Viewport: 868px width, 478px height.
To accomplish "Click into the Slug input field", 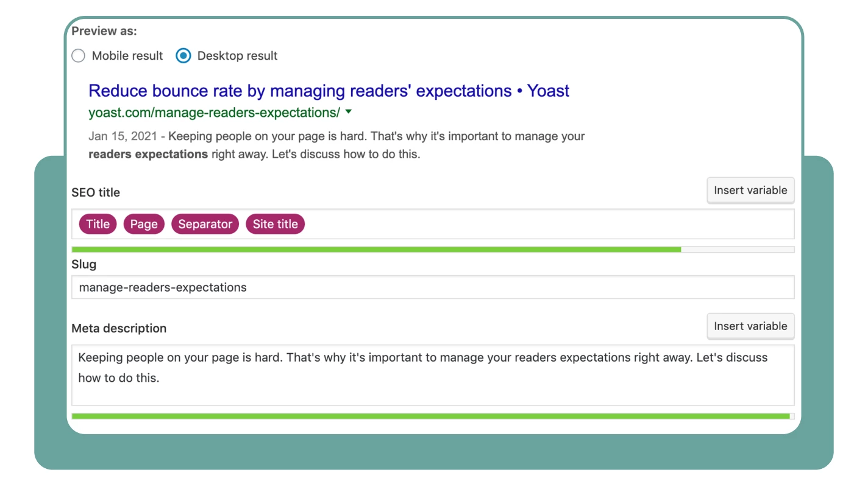I will (433, 287).
